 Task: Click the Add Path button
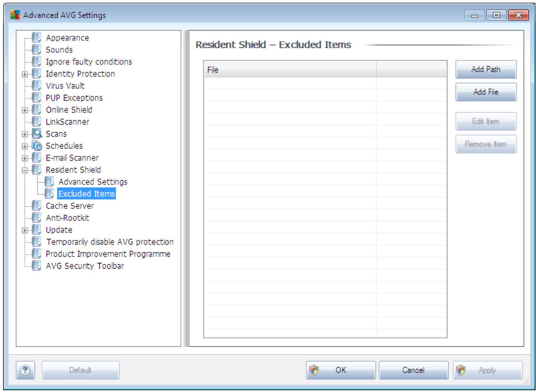[486, 70]
